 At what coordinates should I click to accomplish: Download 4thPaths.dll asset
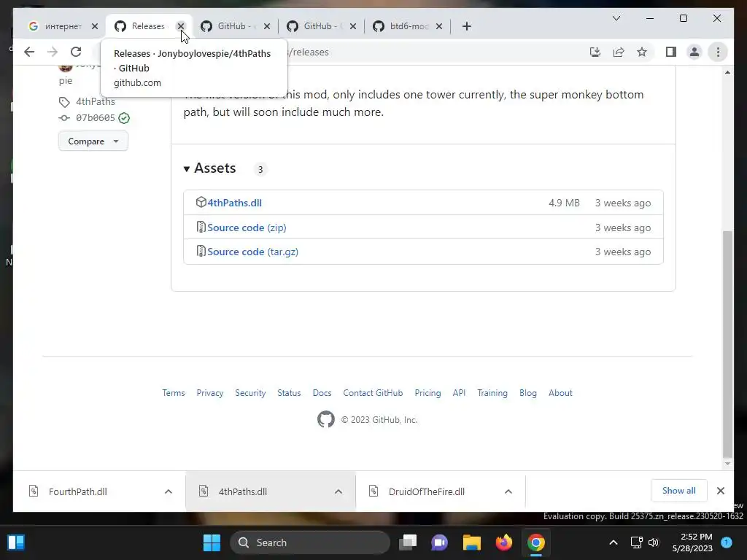[x=234, y=203]
